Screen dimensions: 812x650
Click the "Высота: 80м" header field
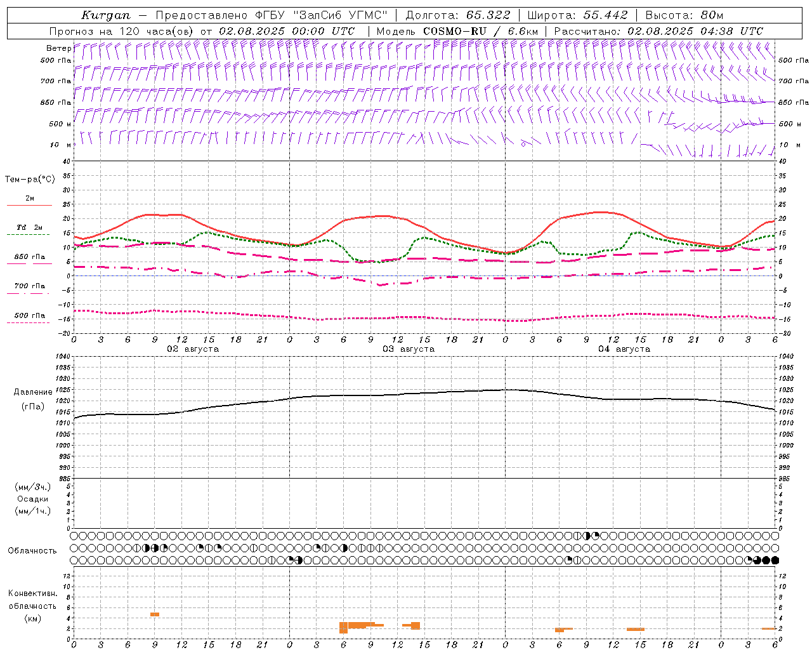click(x=684, y=15)
